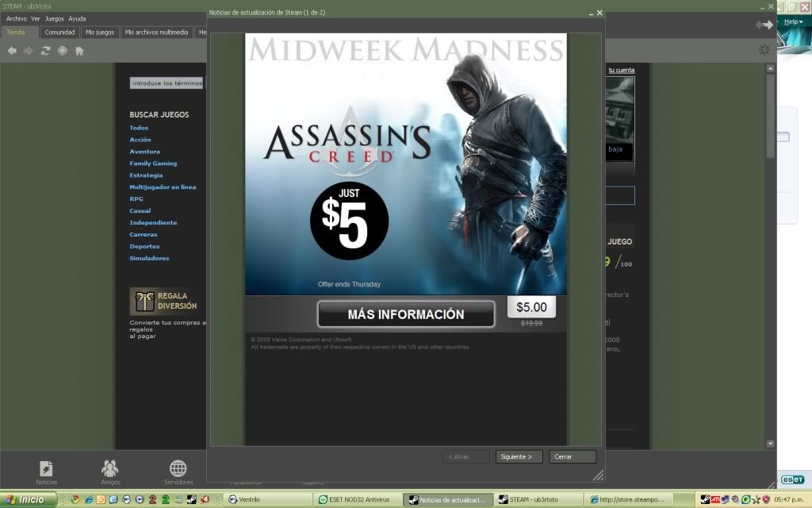The image size is (812, 508).
Task: Switch to the Tienda tab
Action: [x=19, y=32]
